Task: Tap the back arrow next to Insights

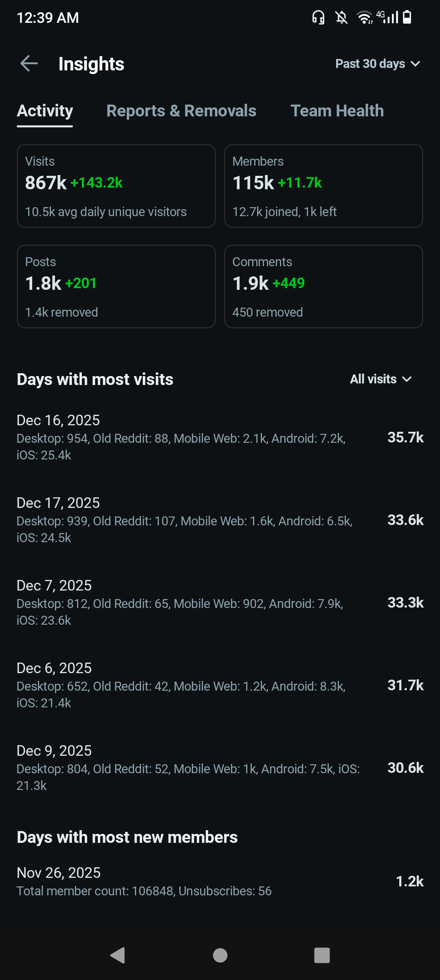Action: (x=29, y=63)
